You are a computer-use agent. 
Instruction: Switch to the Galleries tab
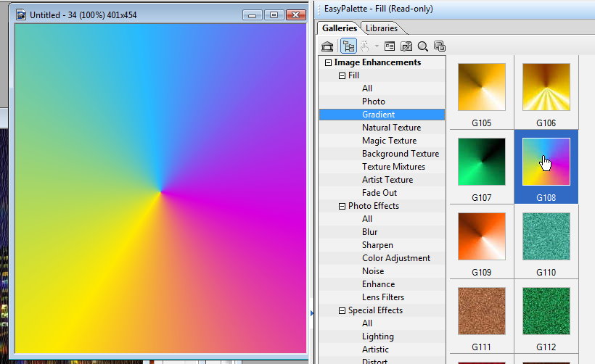click(340, 28)
